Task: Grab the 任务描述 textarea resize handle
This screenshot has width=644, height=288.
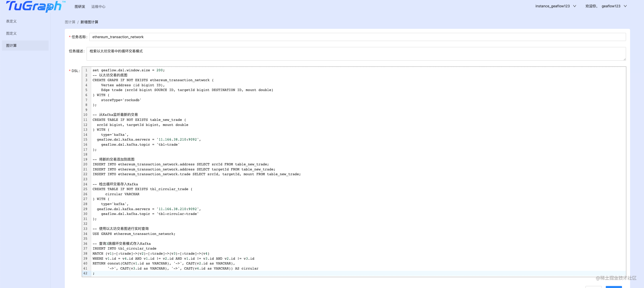Action: click(624, 59)
